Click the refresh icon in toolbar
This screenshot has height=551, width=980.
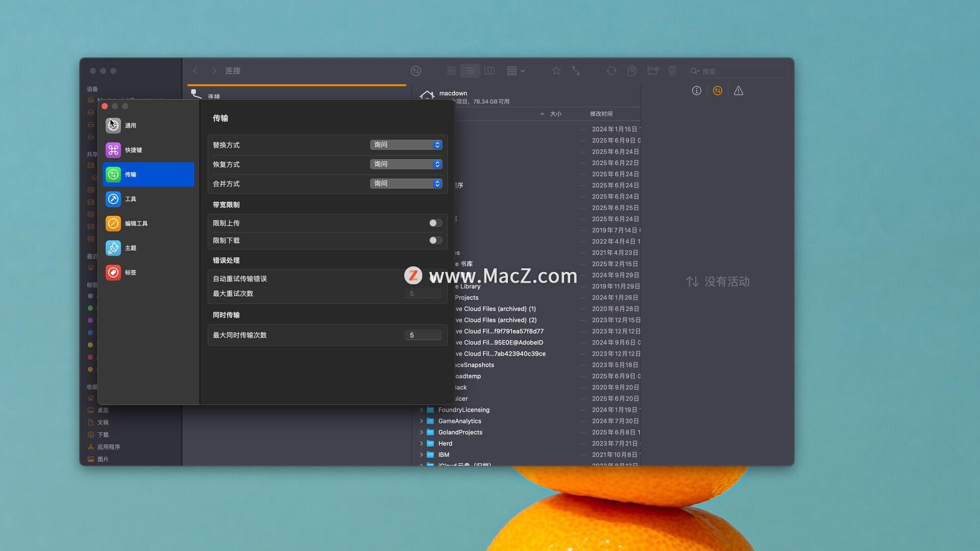coord(611,71)
